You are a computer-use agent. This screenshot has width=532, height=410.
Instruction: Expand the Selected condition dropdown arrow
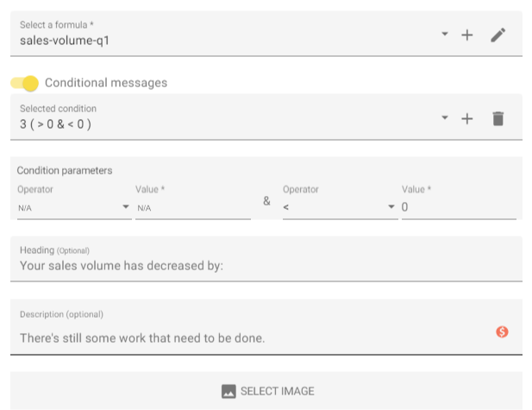pyautogui.click(x=444, y=117)
